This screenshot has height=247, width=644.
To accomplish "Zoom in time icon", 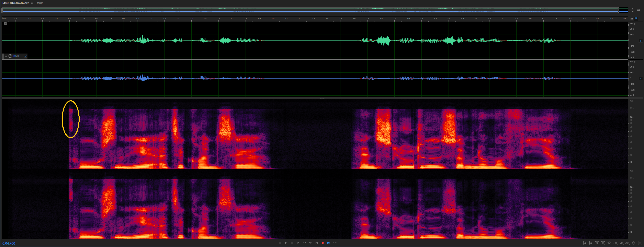I will click(597, 243).
